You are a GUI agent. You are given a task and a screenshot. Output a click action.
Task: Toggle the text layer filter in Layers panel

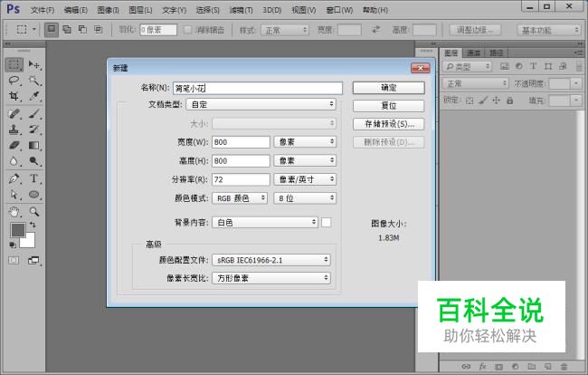[533, 66]
